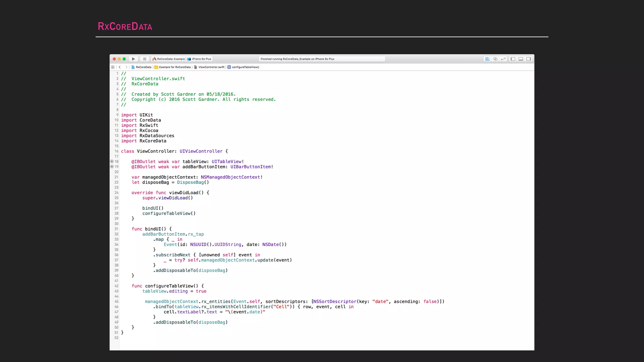Toggle the Navigator left panel
Image resolution: width=644 pixels, height=362 pixels.
513,59
